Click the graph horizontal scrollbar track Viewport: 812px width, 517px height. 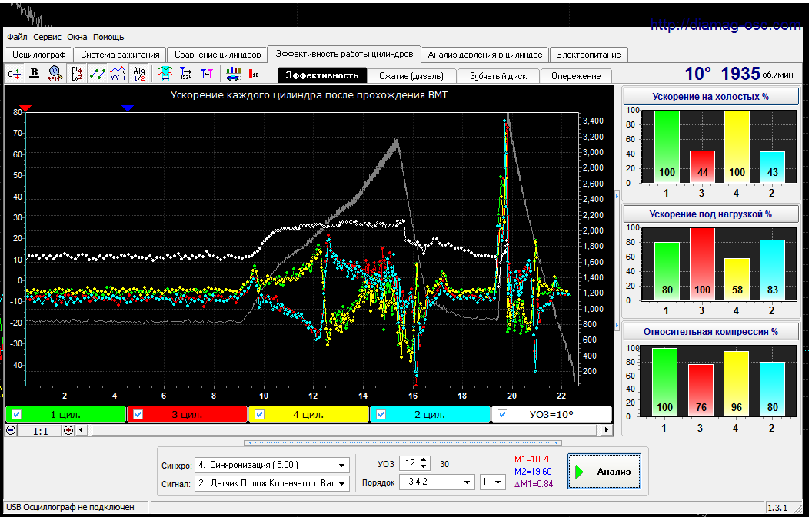343,430
